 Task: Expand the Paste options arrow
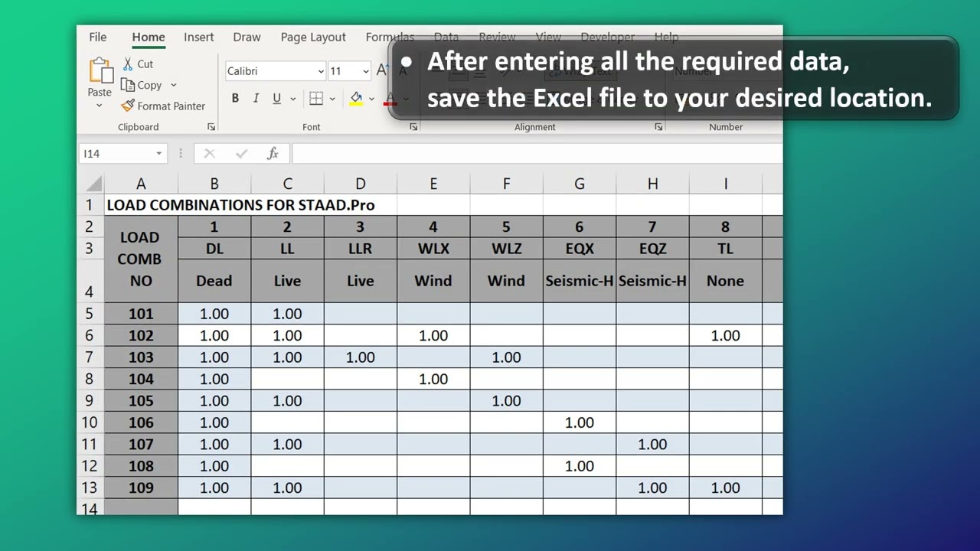pyautogui.click(x=100, y=105)
